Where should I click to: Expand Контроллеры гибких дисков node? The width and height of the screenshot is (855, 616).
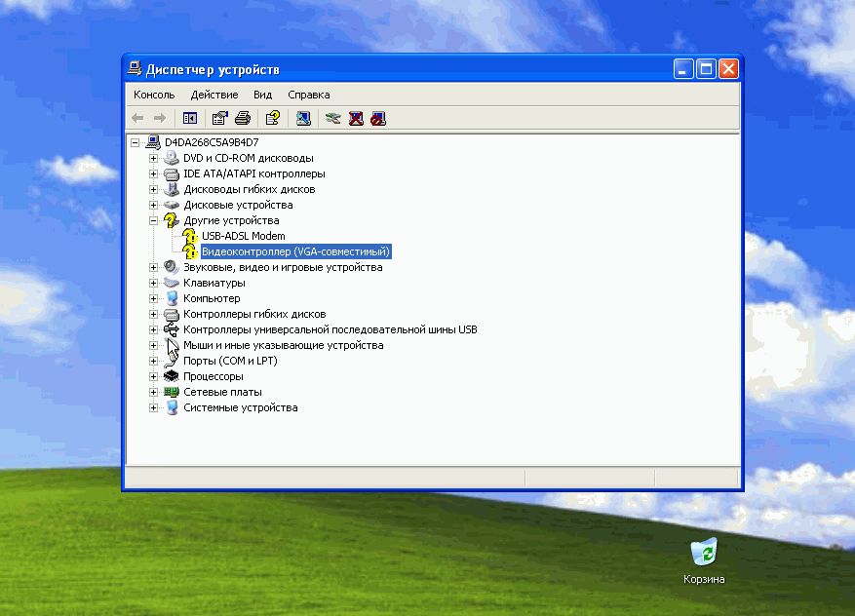coord(153,315)
